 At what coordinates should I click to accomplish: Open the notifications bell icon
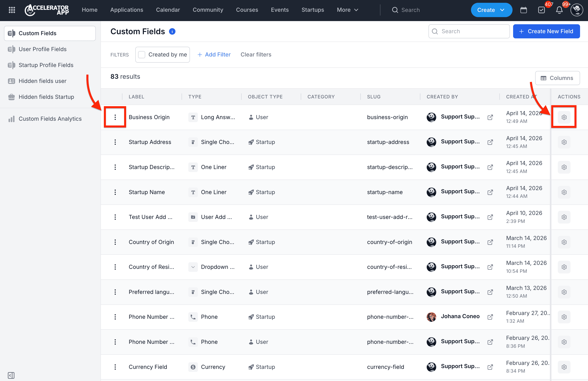click(559, 10)
